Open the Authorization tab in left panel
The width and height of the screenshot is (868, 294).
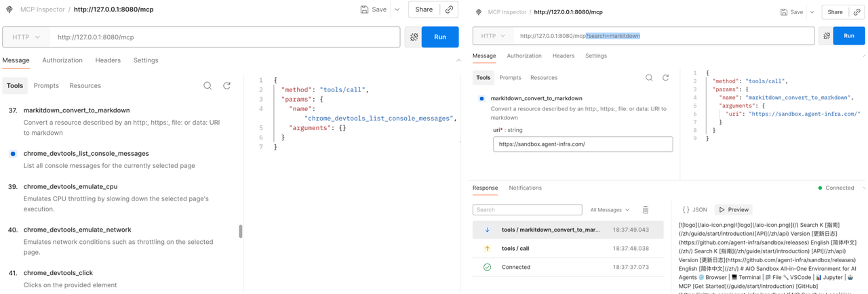point(62,60)
